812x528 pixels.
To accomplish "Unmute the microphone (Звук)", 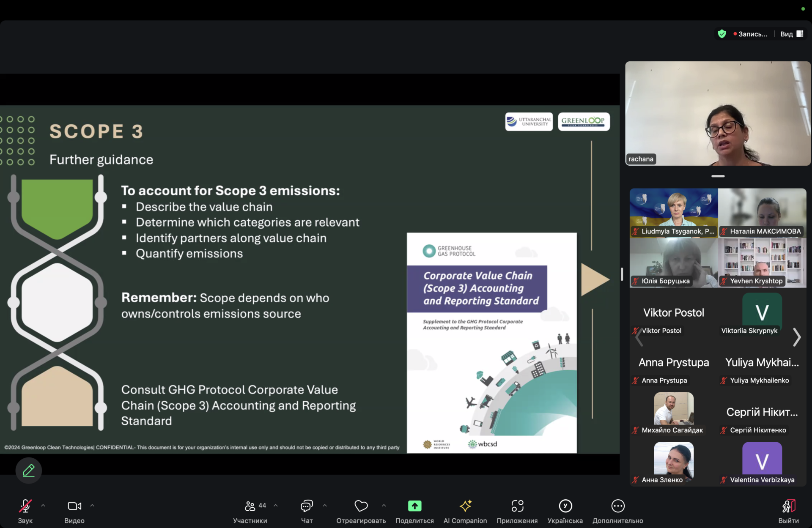I will click(x=25, y=506).
